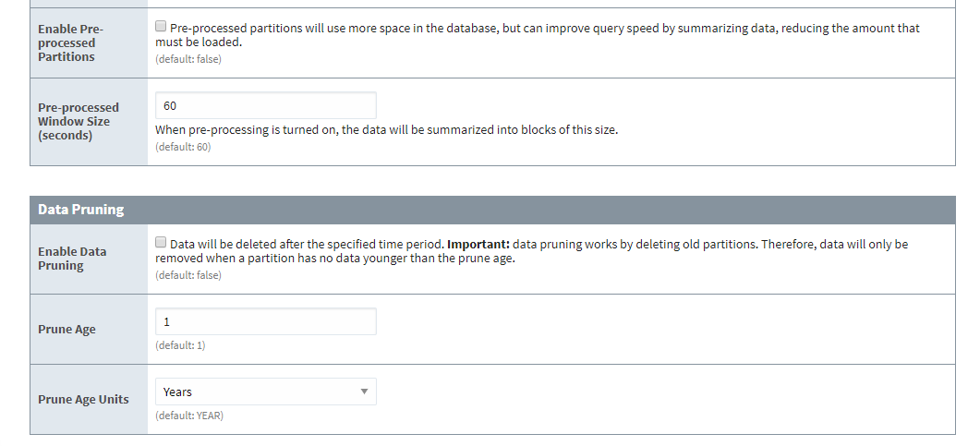Click the bold Important: text
This screenshot has height=446, width=980.
click(478, 244)
